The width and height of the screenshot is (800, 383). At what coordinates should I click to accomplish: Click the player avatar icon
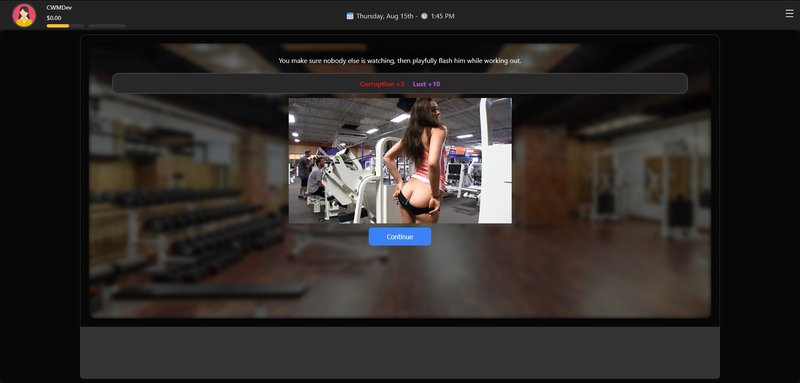tap(24, 15)
